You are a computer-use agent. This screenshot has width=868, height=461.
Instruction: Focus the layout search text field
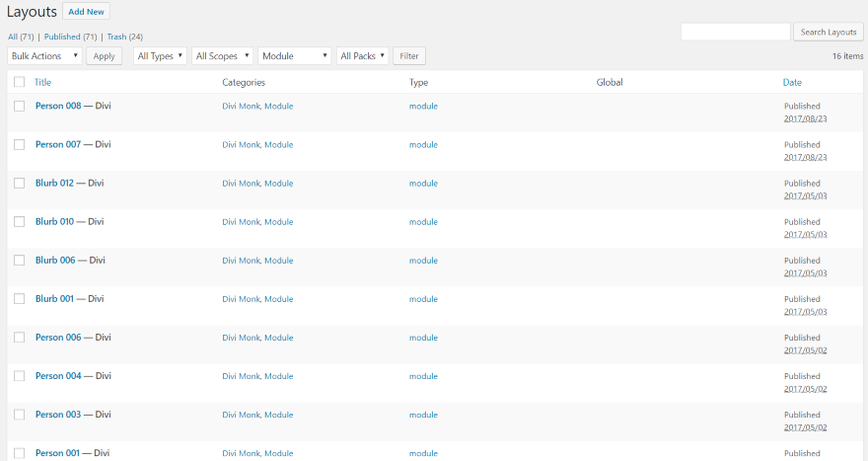pos(735,33)
